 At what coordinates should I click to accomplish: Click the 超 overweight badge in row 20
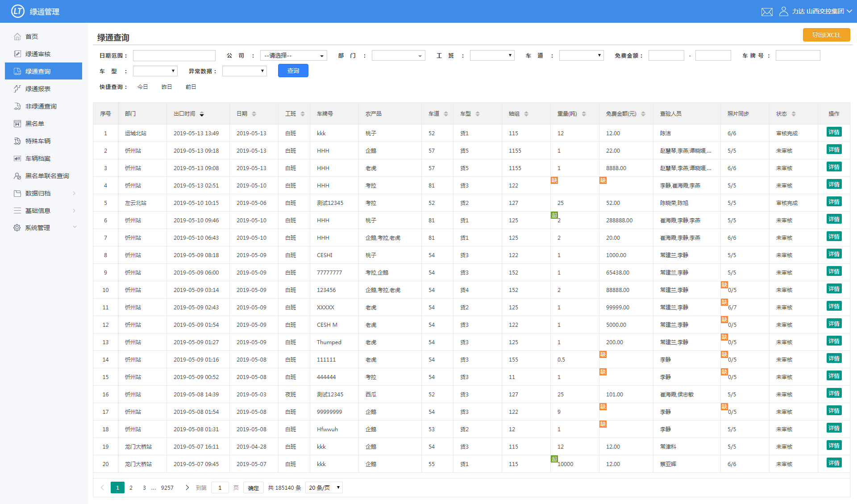pyautogui.click(x=554, y=459)
